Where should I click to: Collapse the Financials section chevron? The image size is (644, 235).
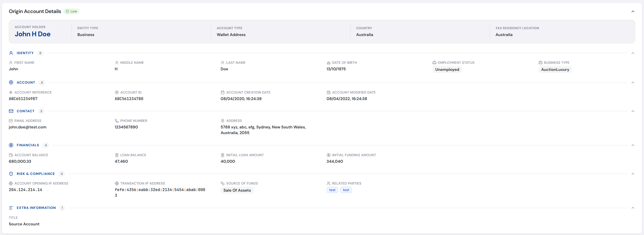point(633,145)
